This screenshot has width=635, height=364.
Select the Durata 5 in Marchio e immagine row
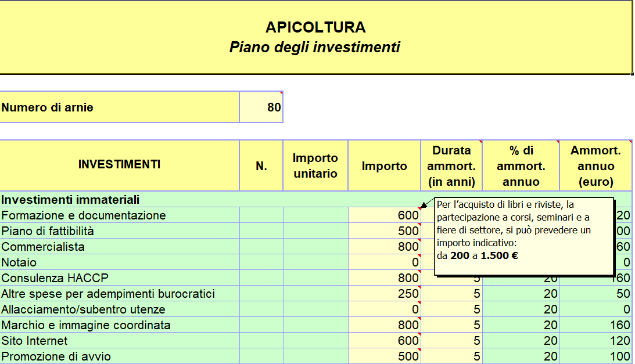click(x=451, y=325)
